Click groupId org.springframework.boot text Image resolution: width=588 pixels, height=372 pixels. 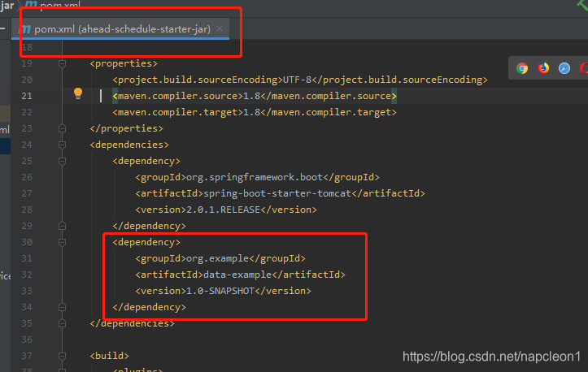257,177
